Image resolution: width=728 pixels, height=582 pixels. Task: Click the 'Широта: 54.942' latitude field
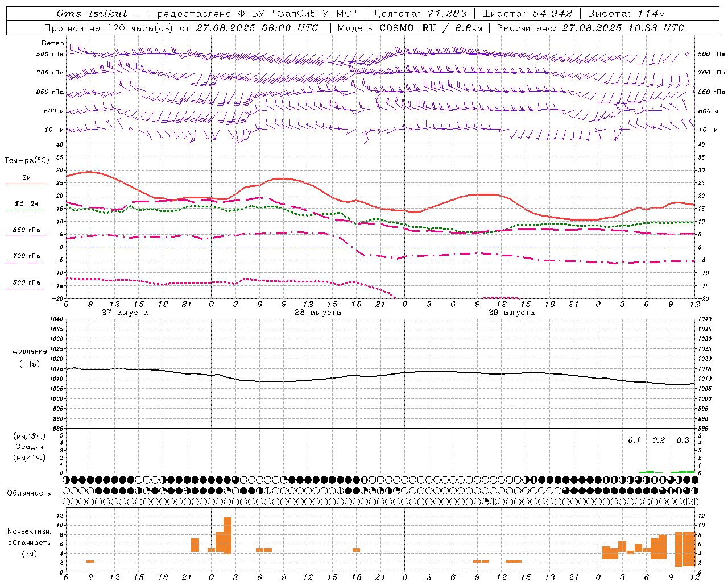coord(527,14)
